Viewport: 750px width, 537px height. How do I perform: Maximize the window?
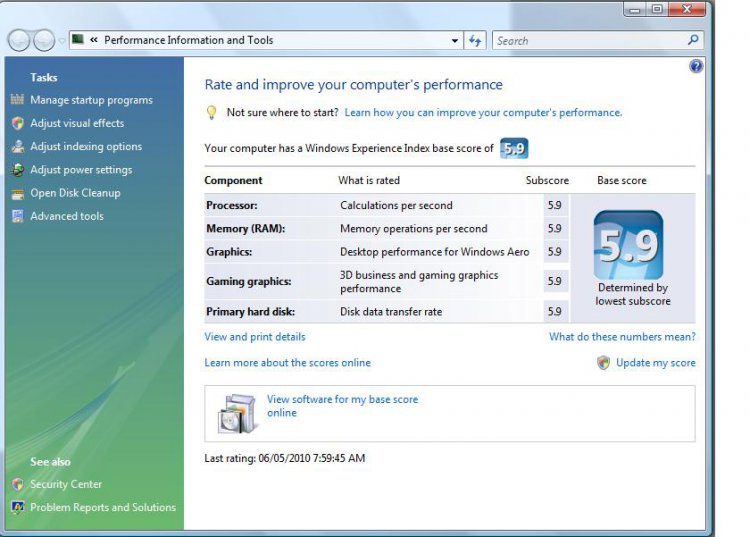click(x=657, y=9)
